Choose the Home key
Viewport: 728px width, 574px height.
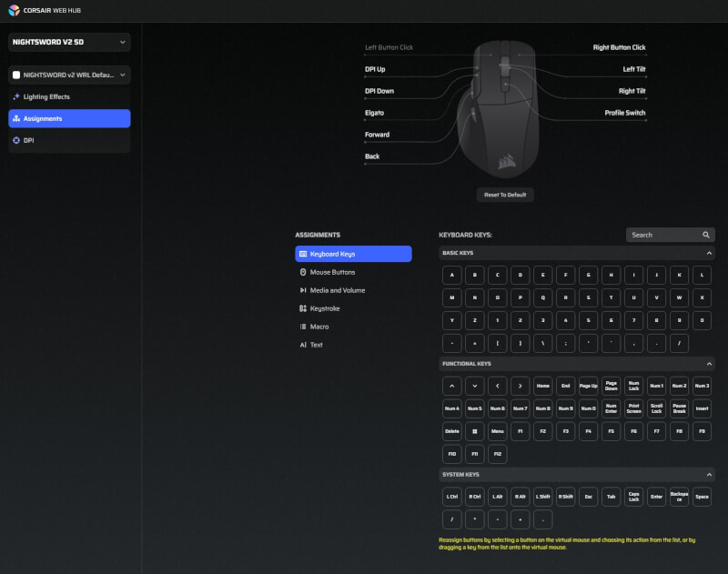coord(542,386)
